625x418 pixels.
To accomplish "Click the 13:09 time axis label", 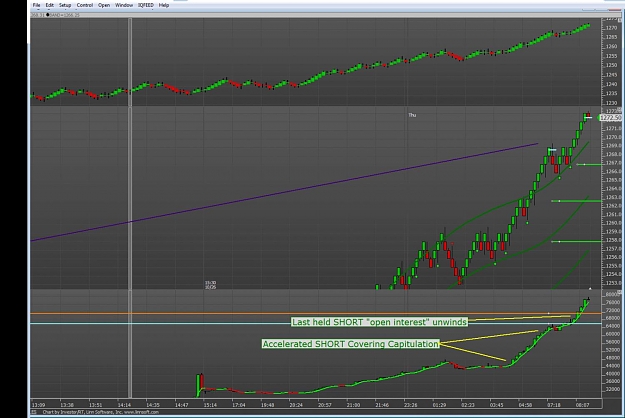I will [x=38, y=405].
